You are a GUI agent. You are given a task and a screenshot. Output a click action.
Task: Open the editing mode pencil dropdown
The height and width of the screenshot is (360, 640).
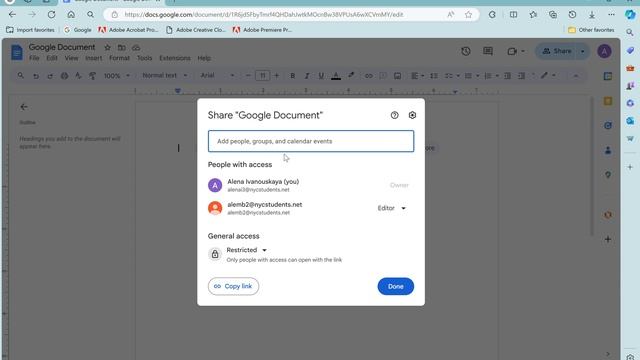pos(548,76)
